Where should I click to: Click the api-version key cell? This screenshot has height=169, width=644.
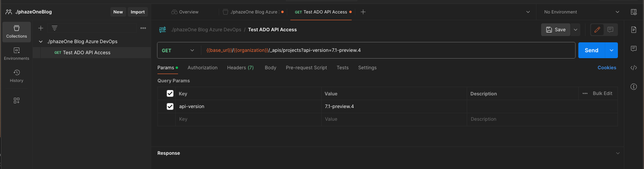point(248,106)
